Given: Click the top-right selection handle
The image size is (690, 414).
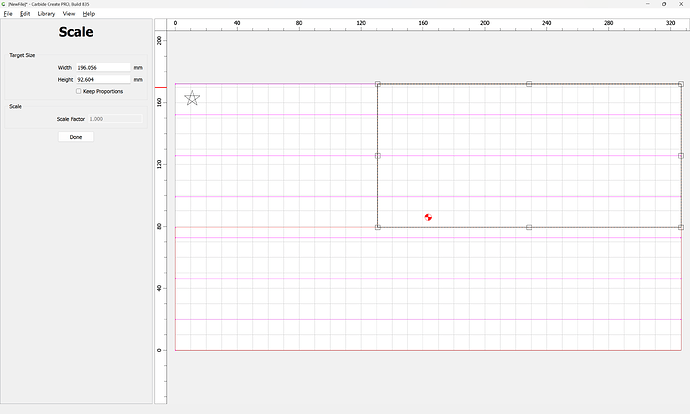Looking at the screenshot, I should (680, 84).
